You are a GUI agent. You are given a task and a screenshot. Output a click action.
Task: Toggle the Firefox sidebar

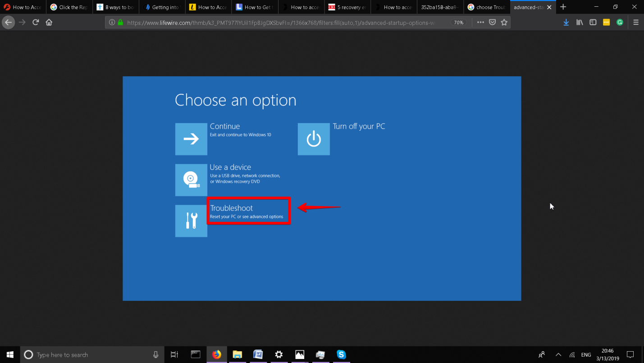(593, 22)
